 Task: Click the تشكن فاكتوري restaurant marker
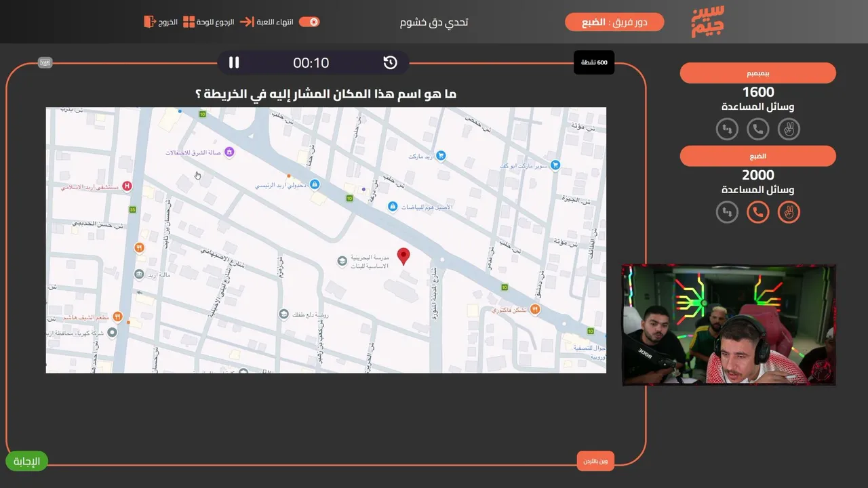pos(535,310)
